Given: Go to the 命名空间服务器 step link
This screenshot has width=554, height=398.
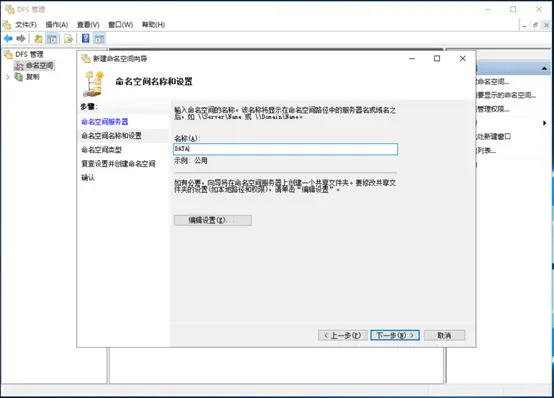Looking at the screenshot, I should point(105,122).
